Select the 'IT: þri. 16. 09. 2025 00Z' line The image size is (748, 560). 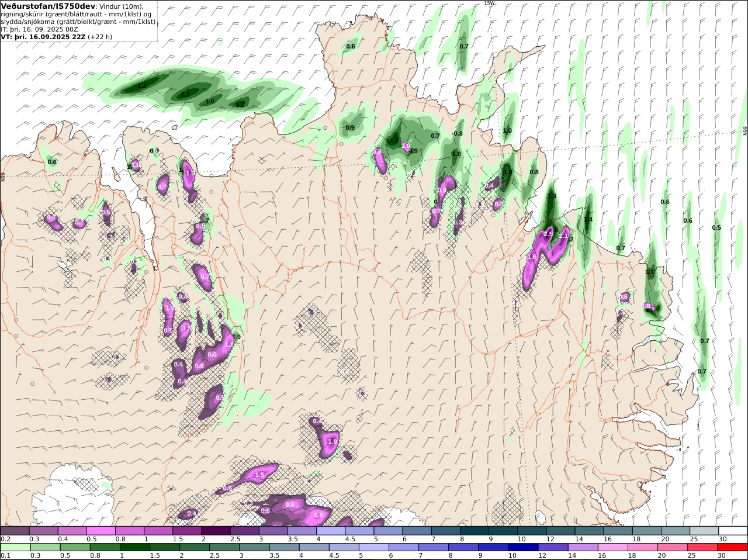click(x=40, y=29)
